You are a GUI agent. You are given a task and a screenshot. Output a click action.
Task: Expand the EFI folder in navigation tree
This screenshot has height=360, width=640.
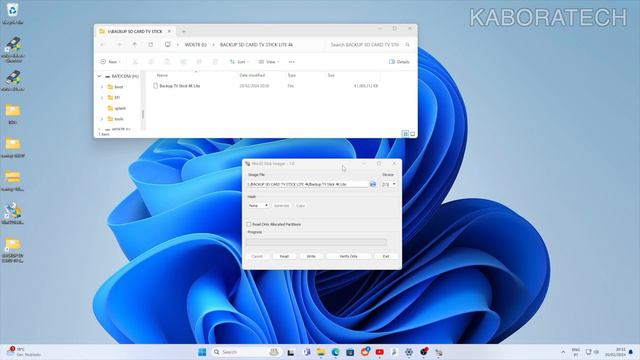[102, 98]
